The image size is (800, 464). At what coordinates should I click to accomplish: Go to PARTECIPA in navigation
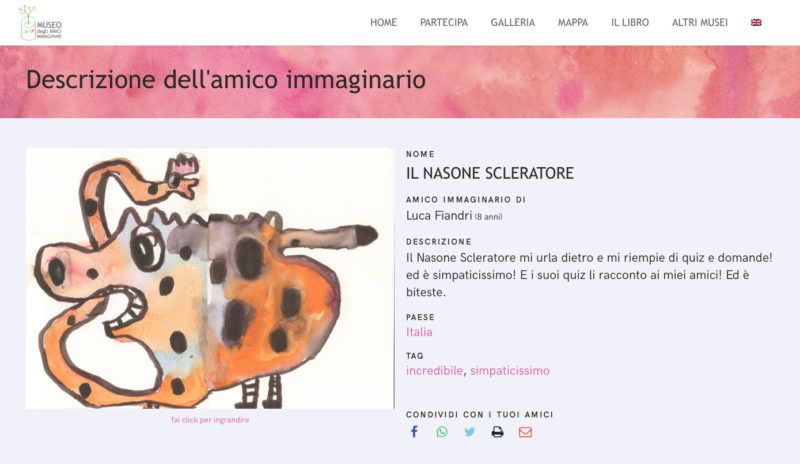[x=444, y=22]
